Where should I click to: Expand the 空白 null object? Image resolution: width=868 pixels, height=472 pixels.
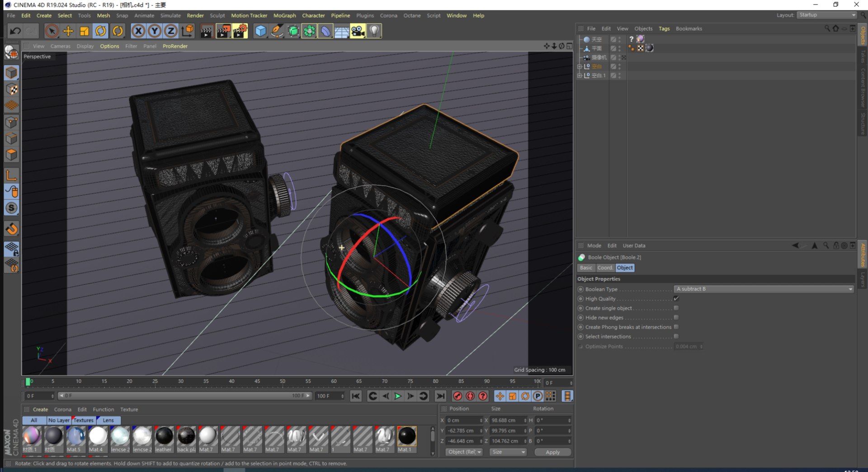[580, 67]
